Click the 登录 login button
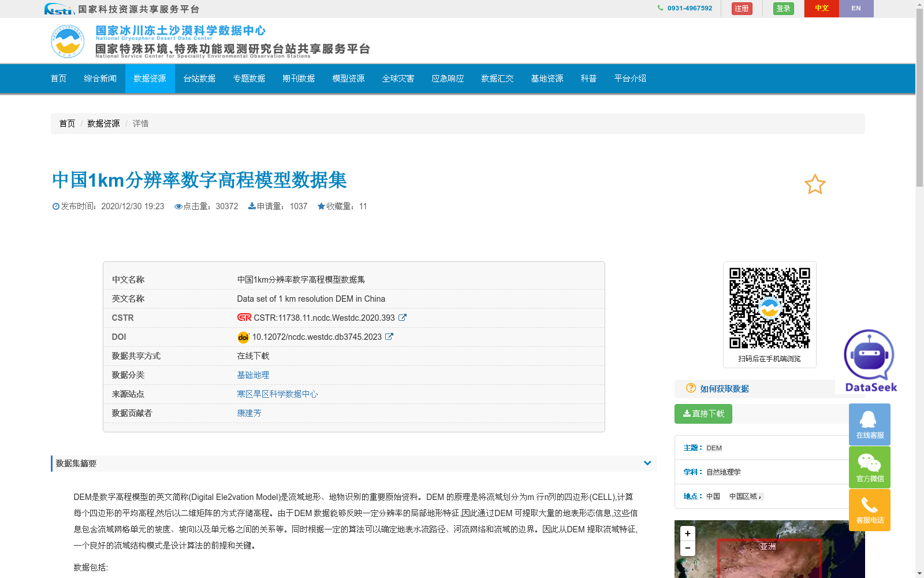 pos(784,9)
